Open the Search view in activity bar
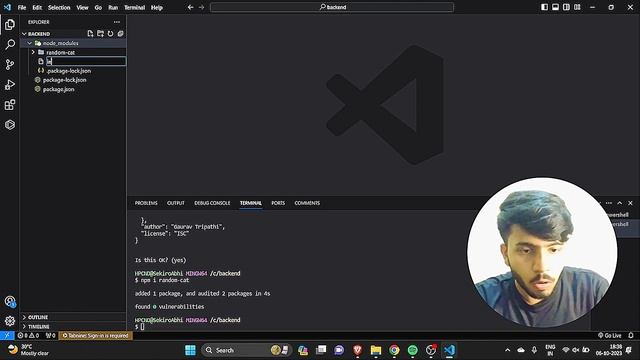 (10, 44)
